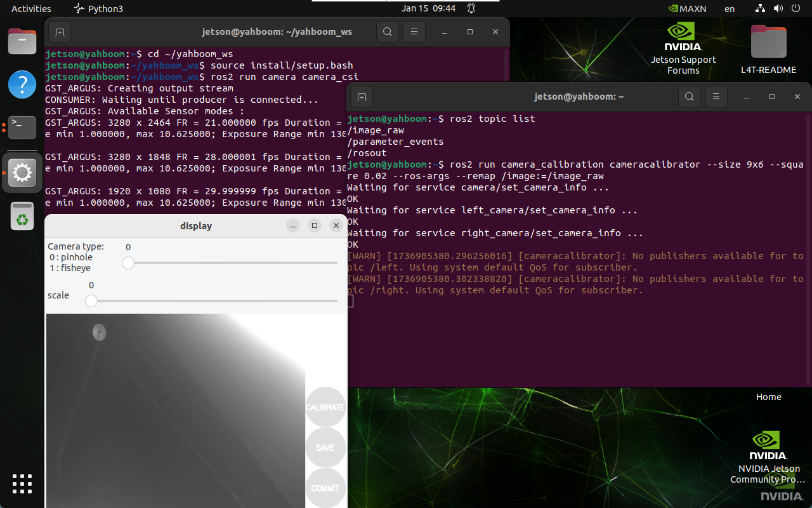Image resolution: width=812 pixels, height=508 pixels.
Task: Click '/image_raw' topic text in terminal
Action: 376,130
